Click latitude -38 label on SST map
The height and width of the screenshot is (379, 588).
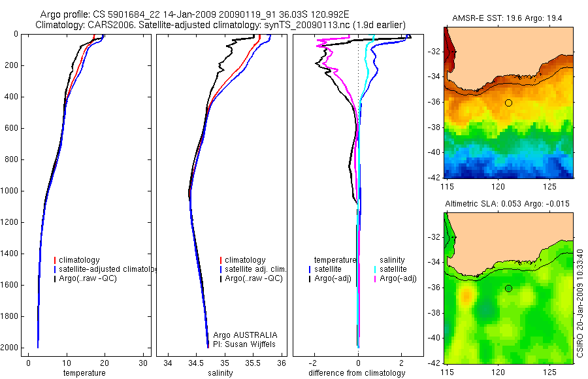434,127
